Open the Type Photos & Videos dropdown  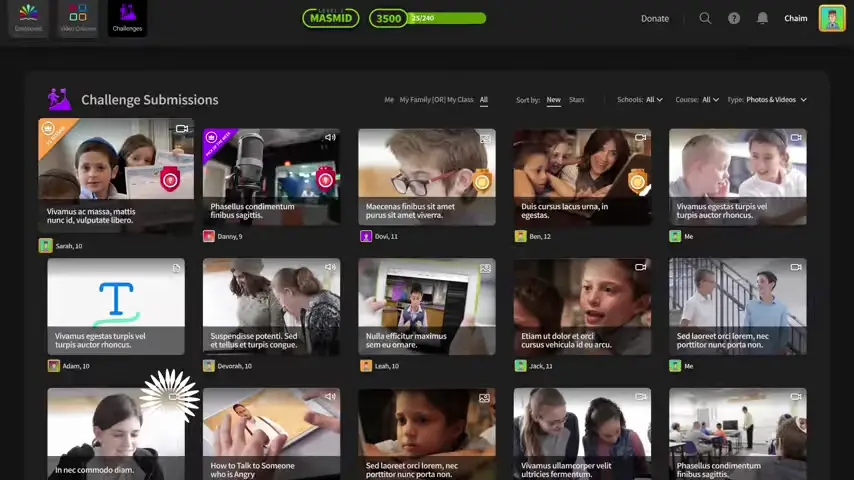[767, 100]
